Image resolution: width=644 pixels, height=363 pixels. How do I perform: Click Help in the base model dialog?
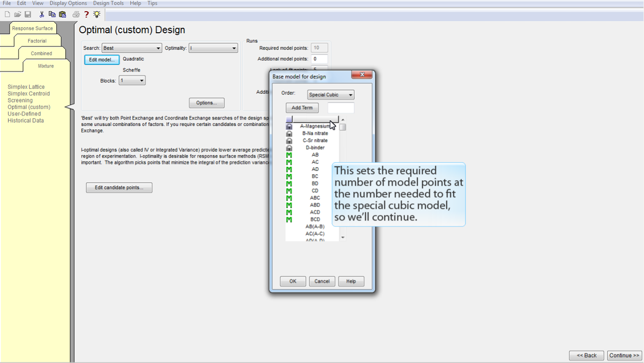(x=351, y=281)
